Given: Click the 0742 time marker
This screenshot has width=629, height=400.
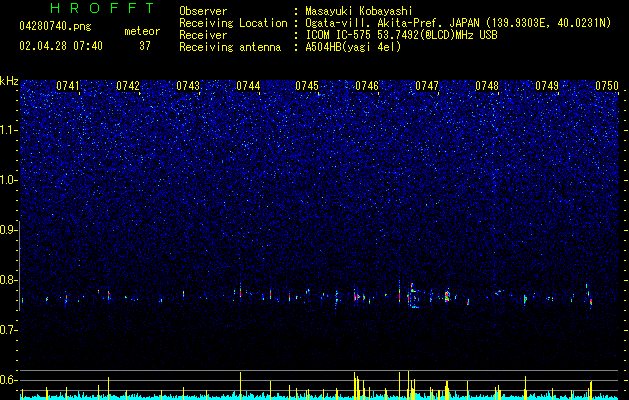Looking at the screenshot, I should click(x=128, y=86).
